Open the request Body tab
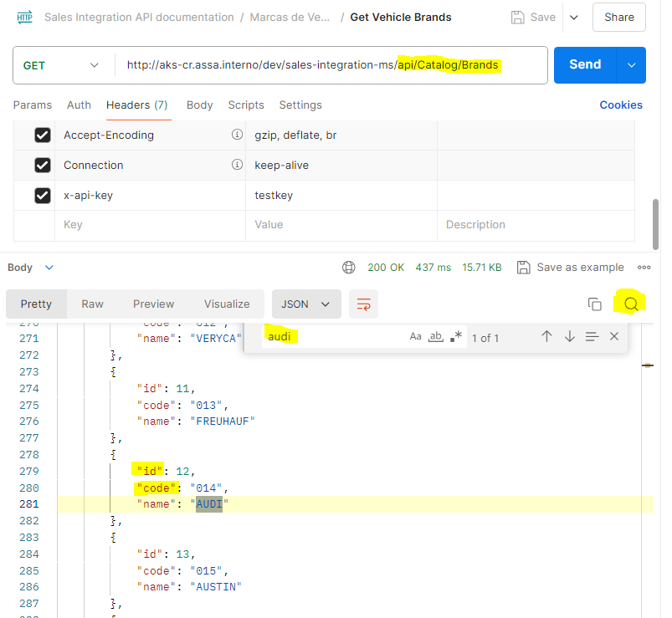Image resolution: width=672 pixels, height=618 pixels. click(200, 105)
